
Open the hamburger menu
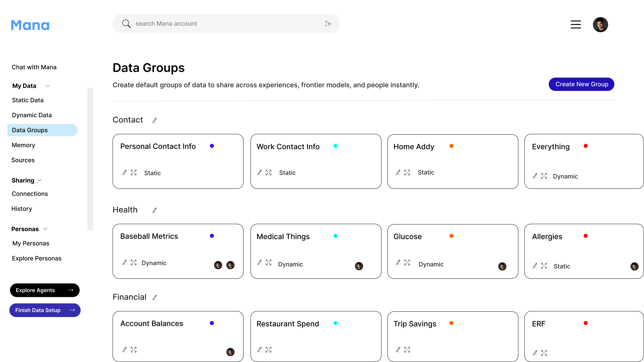[x=576, y=24]
